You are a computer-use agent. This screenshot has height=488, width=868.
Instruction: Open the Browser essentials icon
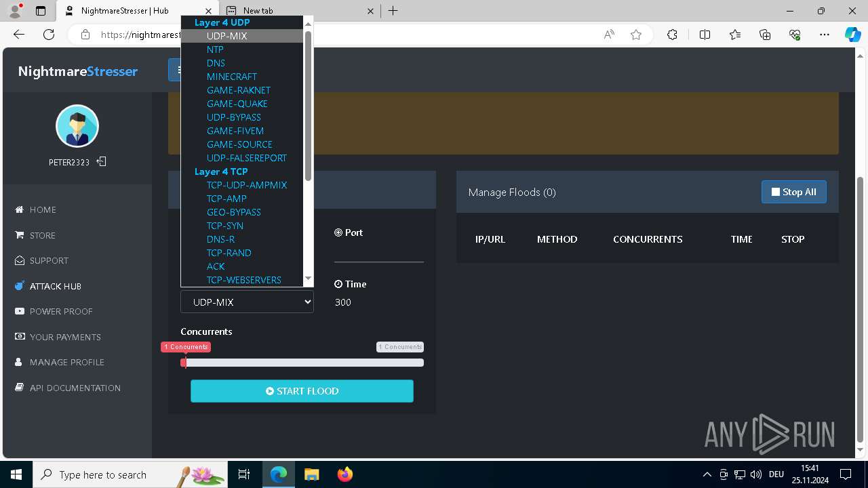click(x=795, y=35)
